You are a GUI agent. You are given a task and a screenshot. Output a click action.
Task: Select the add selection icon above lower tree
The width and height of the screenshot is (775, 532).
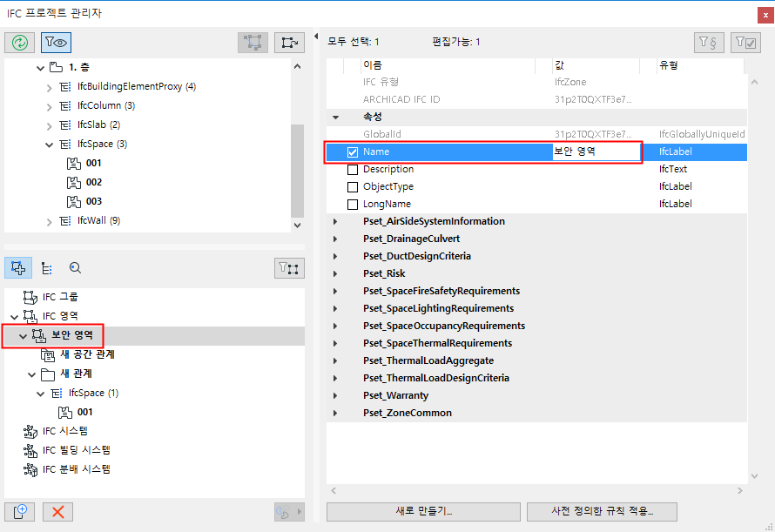pyautogui.click(x=18, y=267)
